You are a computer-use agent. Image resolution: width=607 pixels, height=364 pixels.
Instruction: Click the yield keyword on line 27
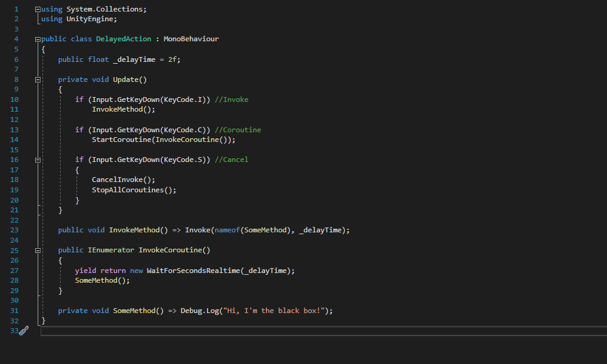tap(86, 271)
